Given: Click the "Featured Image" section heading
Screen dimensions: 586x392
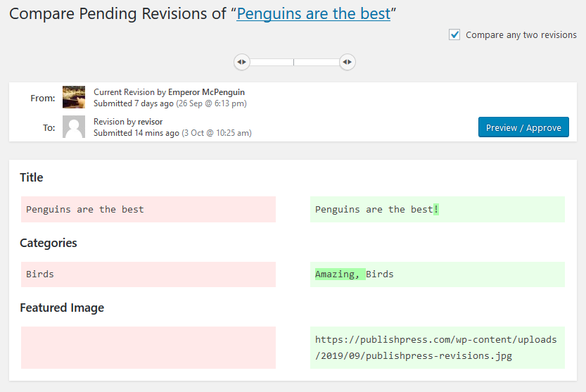Looking at the screenshot, I should point(62,308).
